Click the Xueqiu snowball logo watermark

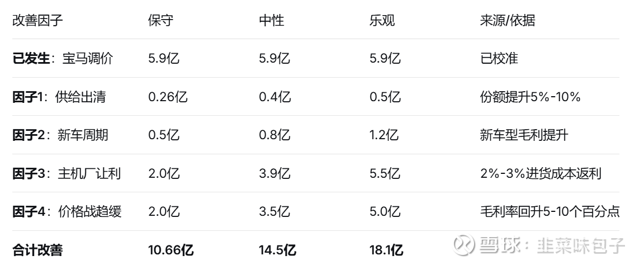[463, 244]
